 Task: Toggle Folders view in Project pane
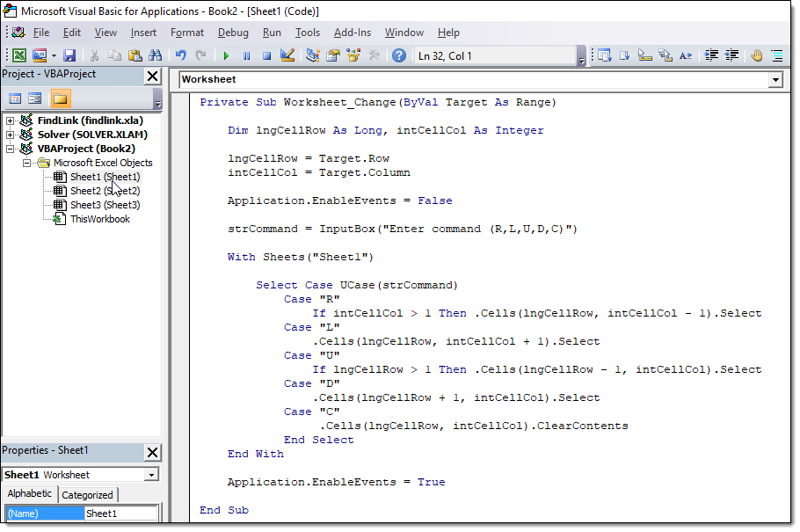click(x=60, y=98)
